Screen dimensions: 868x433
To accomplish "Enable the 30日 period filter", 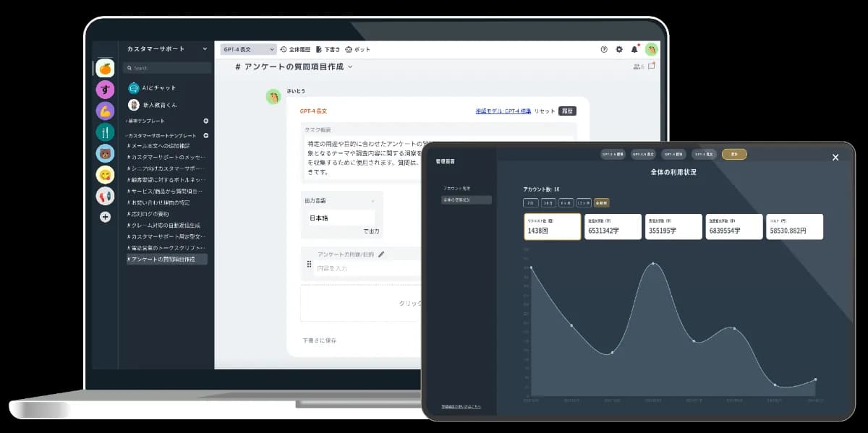I will coord(549,202).
